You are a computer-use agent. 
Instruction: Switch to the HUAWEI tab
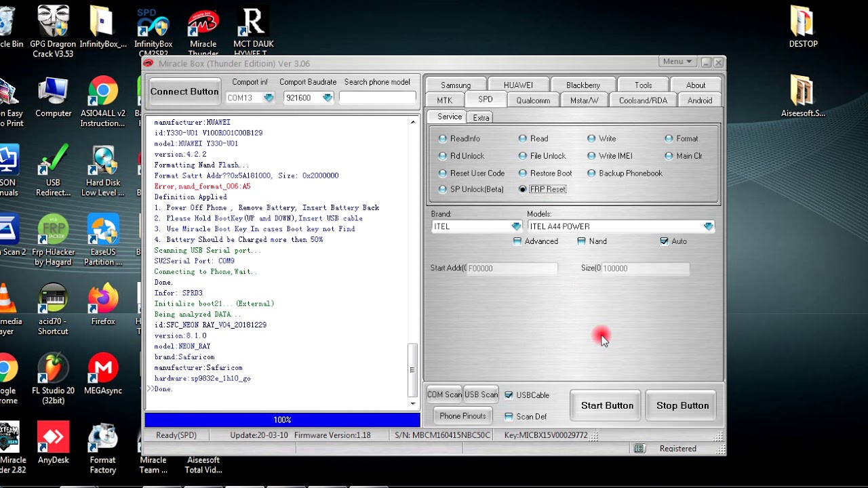(518, 85)
